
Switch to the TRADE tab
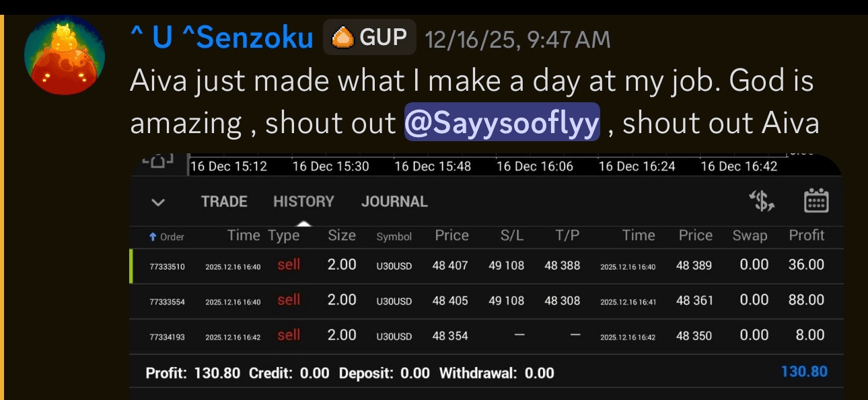[224, 202]
